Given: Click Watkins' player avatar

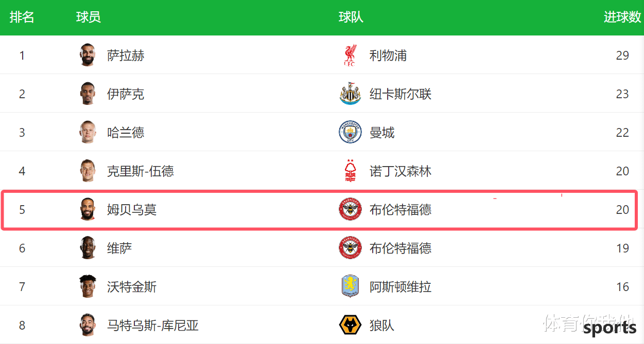Looking at the screenshot, I should 88,286.
